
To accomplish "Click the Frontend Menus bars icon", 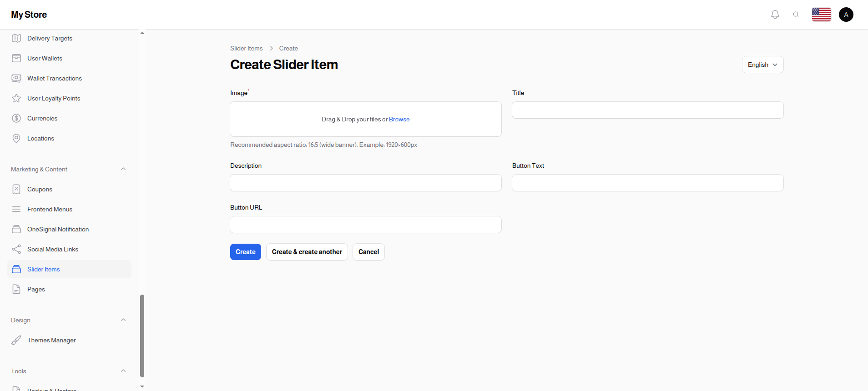I will point(16,209).
